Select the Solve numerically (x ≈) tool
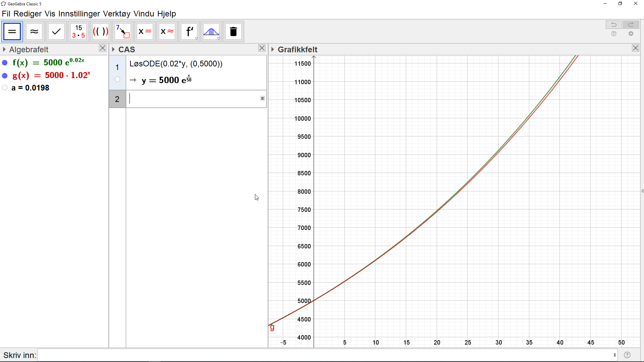Viewport: 644px width, 362px height. (167, 32)
